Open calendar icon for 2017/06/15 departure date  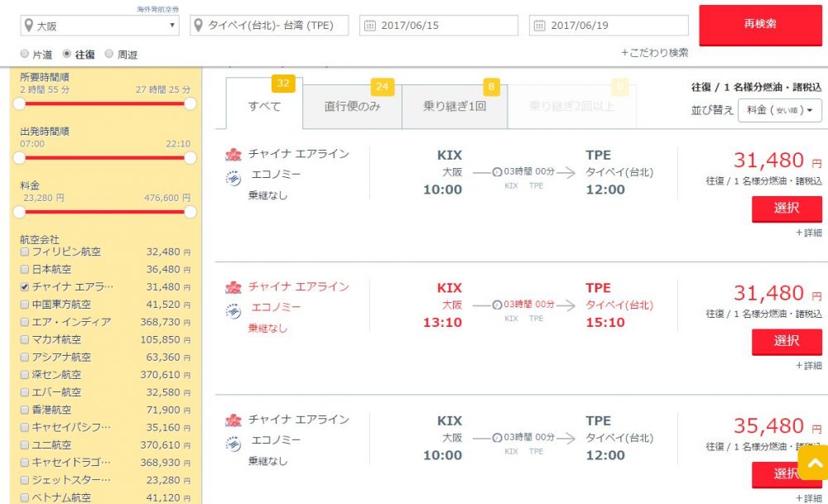coord(370,26)
